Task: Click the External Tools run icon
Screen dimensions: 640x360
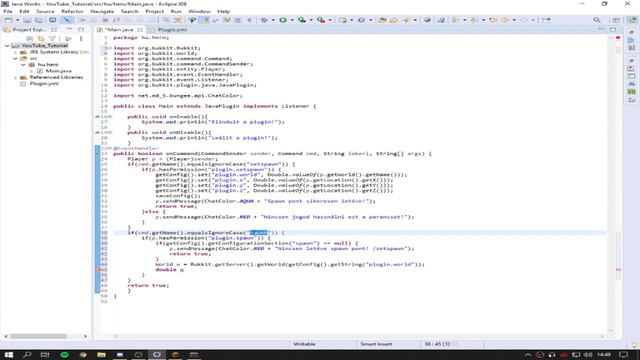Action: [x=321, y=20]
